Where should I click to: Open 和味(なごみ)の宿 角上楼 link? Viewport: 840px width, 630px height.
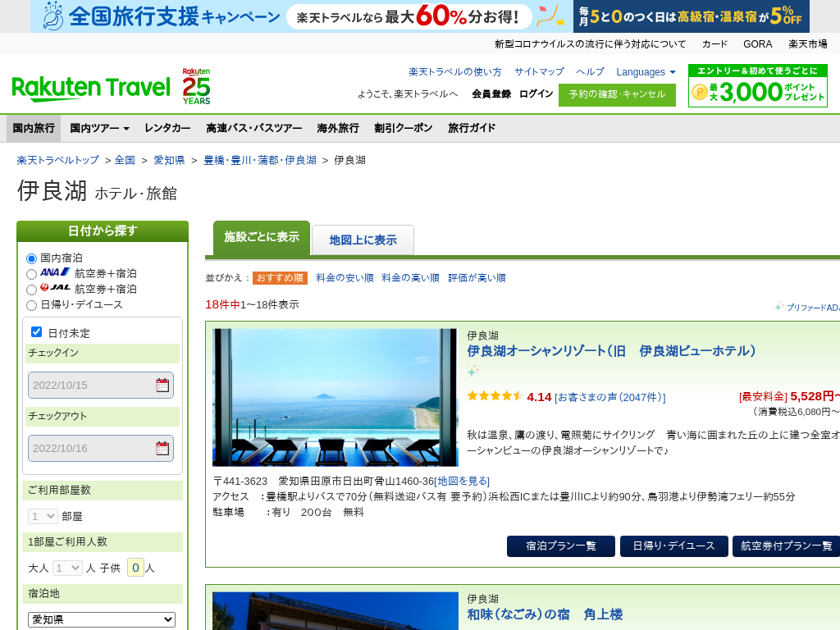545,614
